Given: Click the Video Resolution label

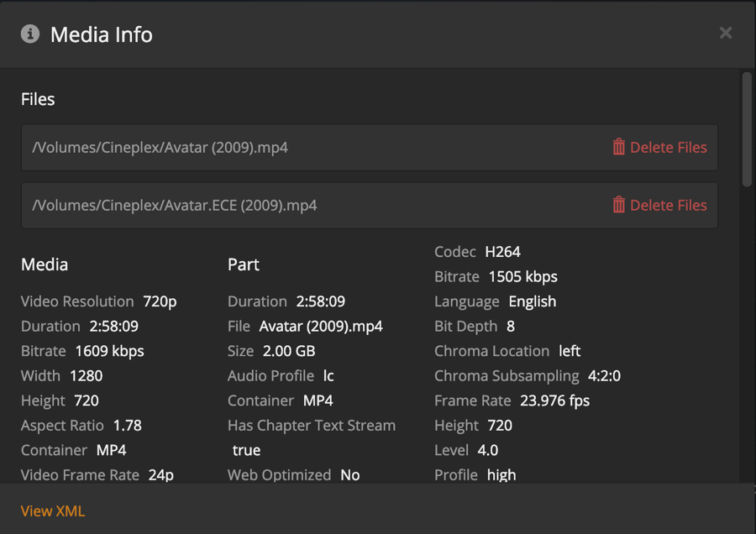Looking at the screenshot, I should (77, 301).
